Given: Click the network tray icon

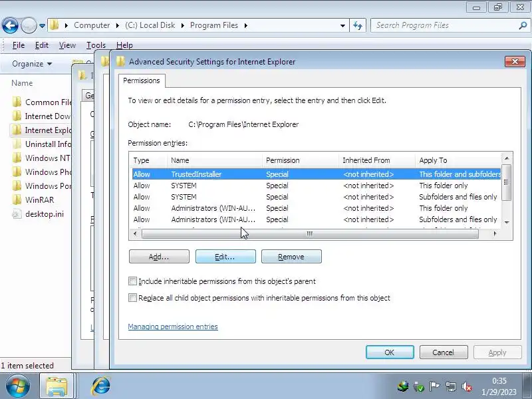Looking at the screenshot, I should click(451, 386).
